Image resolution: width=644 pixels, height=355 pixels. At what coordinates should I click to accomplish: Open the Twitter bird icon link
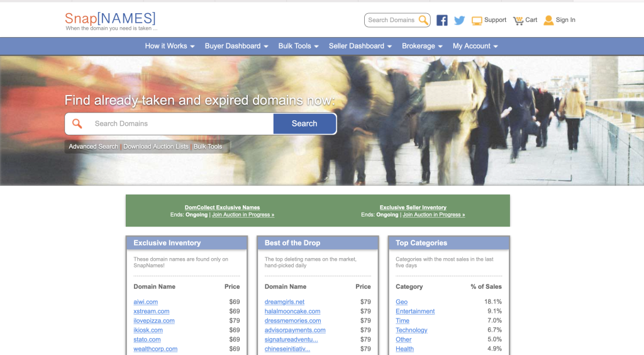(460, 20)
